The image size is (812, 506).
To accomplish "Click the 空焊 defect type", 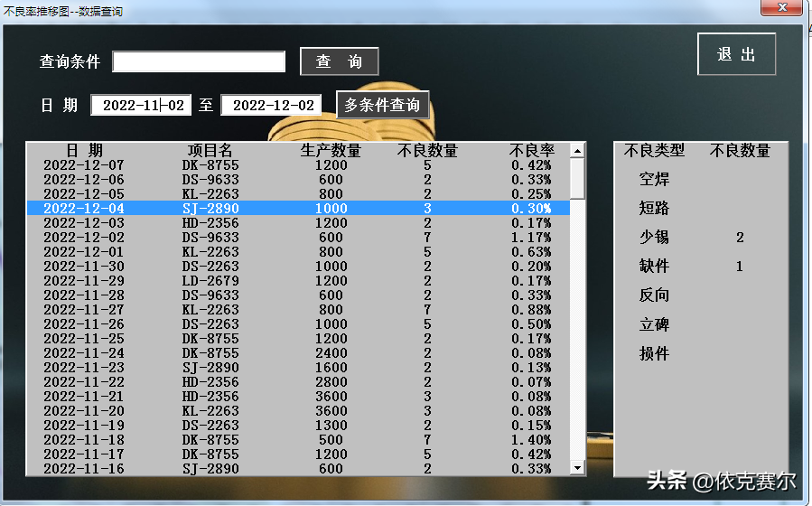I will pos(654,179).
